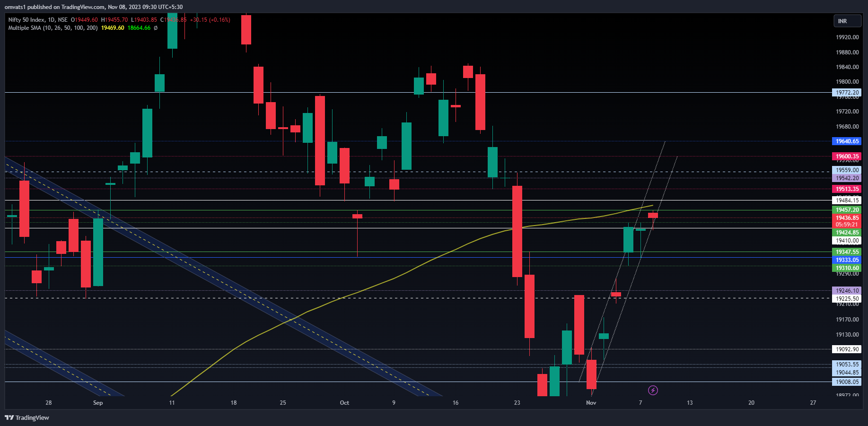The image size is (868, 426).
Task: Click the 13 date on time axis
Action: (690, 403)
